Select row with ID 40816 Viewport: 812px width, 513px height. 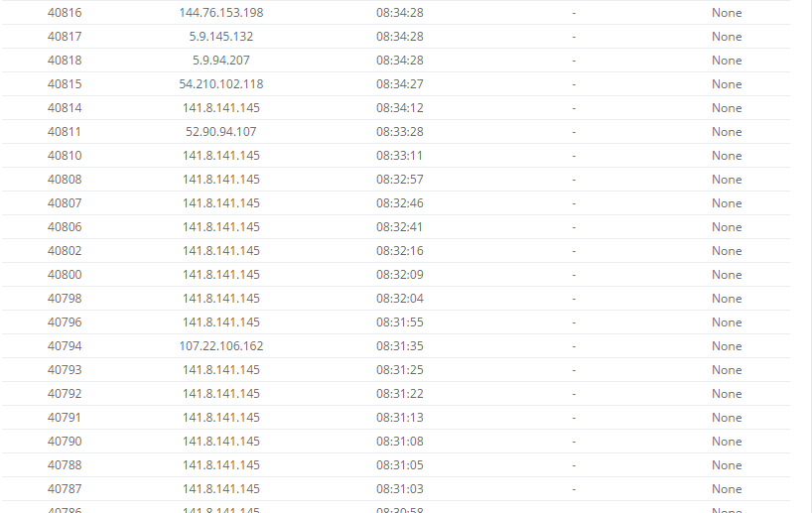[x=396, y=13]
